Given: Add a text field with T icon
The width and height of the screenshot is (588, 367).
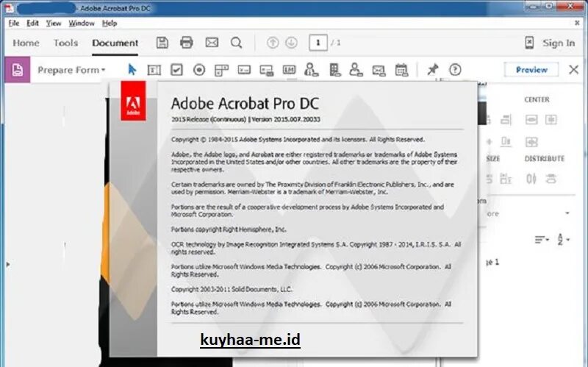Looking at the screenshot, I should coord(154,70).
